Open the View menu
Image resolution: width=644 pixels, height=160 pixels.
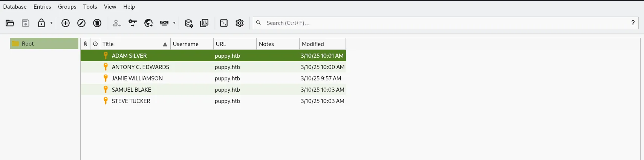[110, 6]
